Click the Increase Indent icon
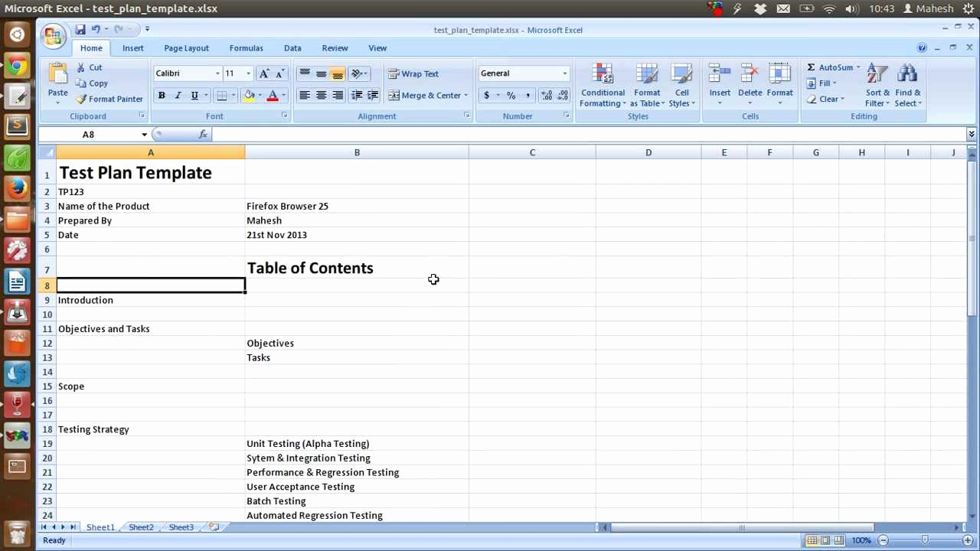 coord(373,95)
